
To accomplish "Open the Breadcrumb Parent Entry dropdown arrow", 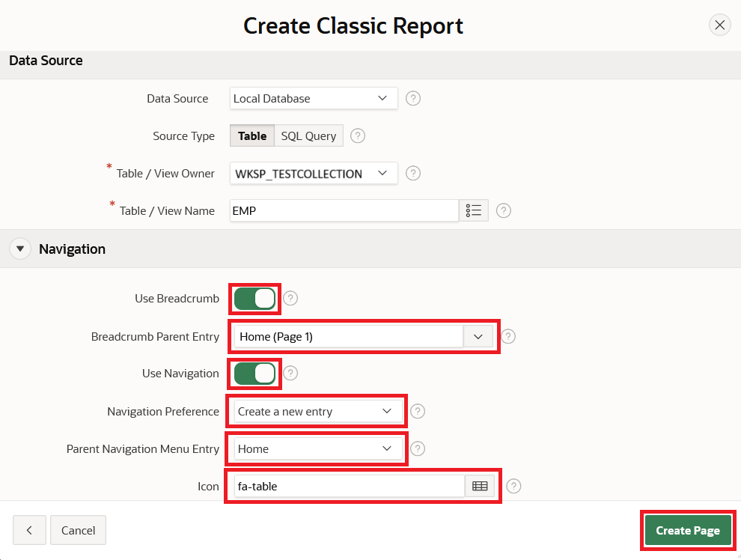I will [478, 336].
